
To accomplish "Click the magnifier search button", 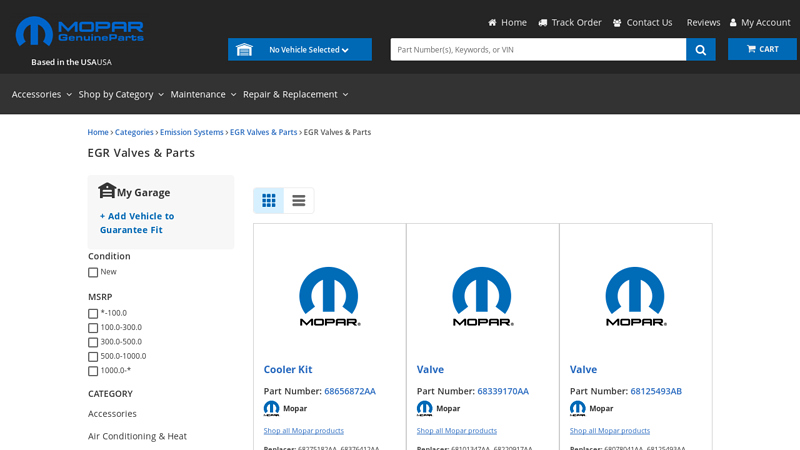I will (x=700, y=49).
